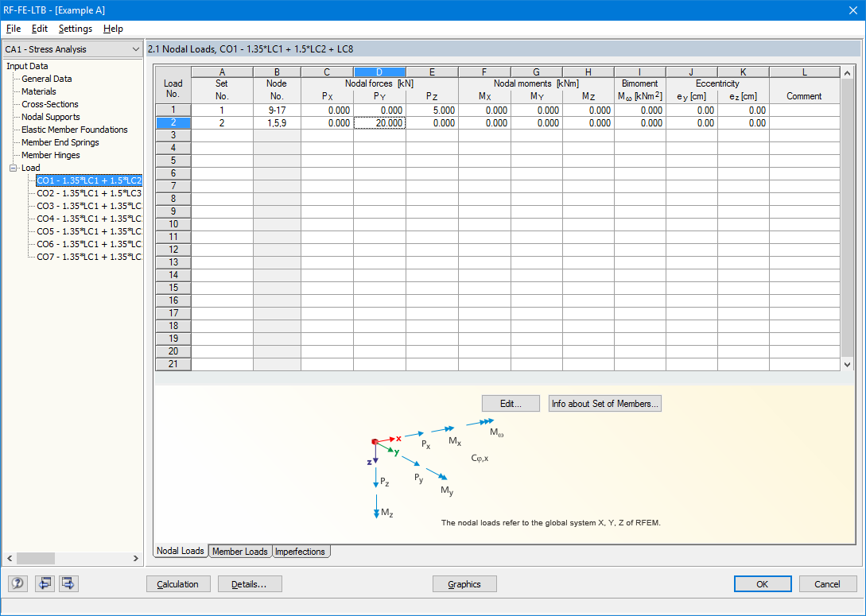Select General Data in the tree
The image size is (866, 616).
[x=47, y=79]
